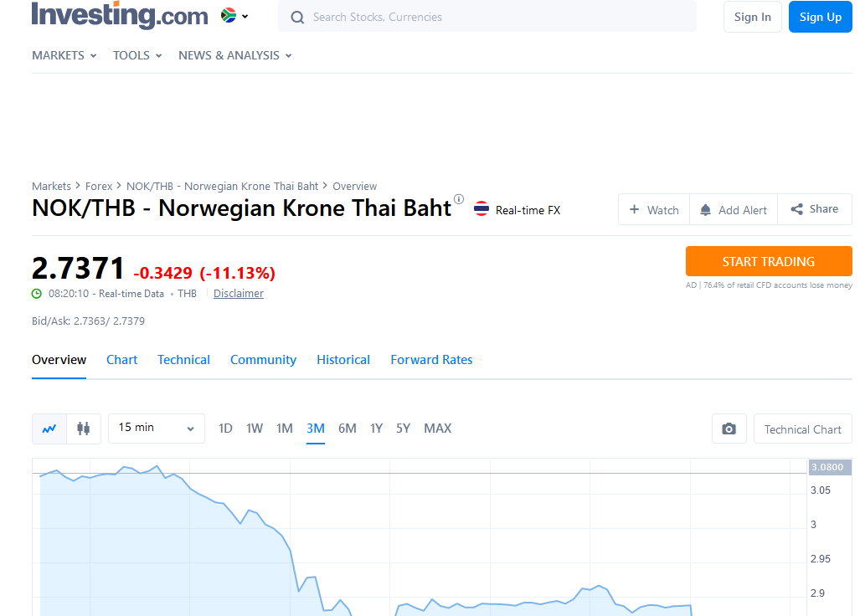
Task: Open the Disclaimer link
Action: tap(239, 293)
